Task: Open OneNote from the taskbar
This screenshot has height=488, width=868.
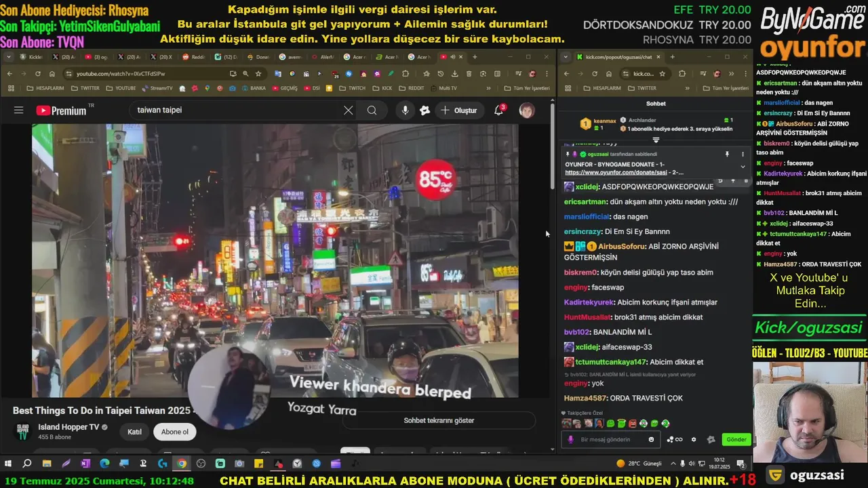Action: click(x=85, y=464)
